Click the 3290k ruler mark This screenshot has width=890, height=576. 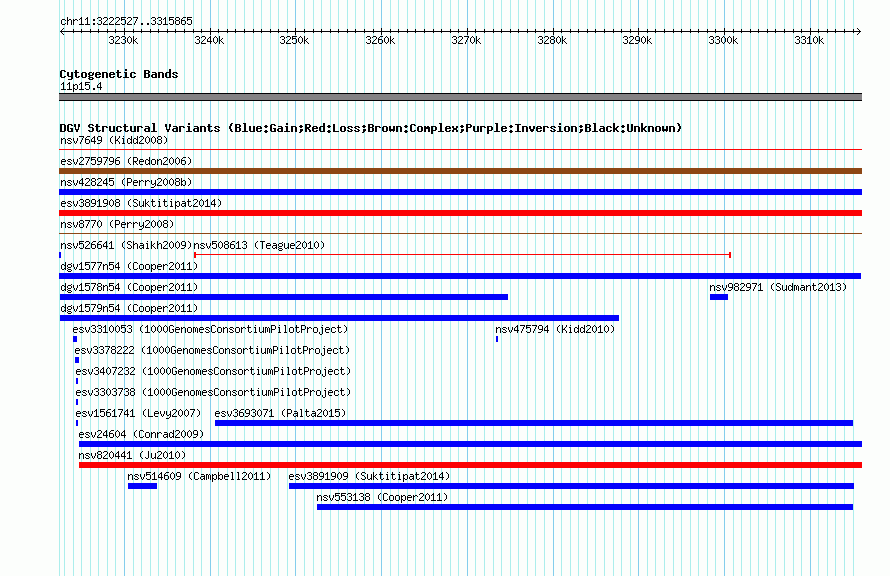click(637, 40)
